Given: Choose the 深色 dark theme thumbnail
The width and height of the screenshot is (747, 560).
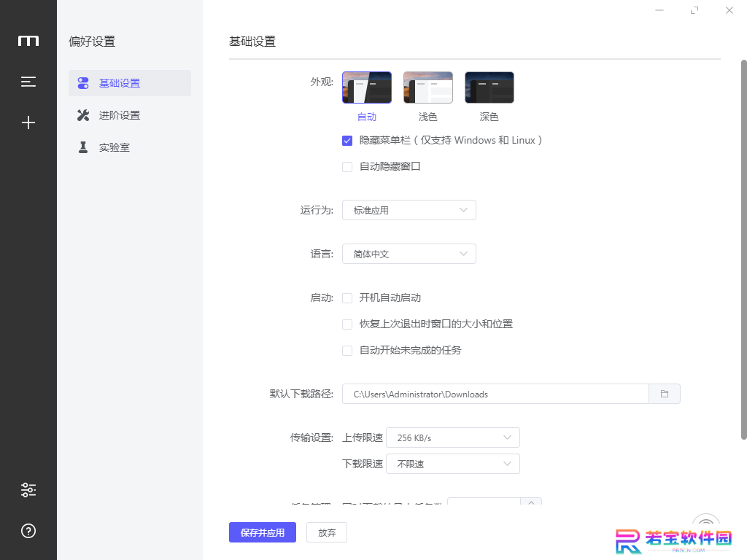Looking at the screenshot, I should [489, 87].
